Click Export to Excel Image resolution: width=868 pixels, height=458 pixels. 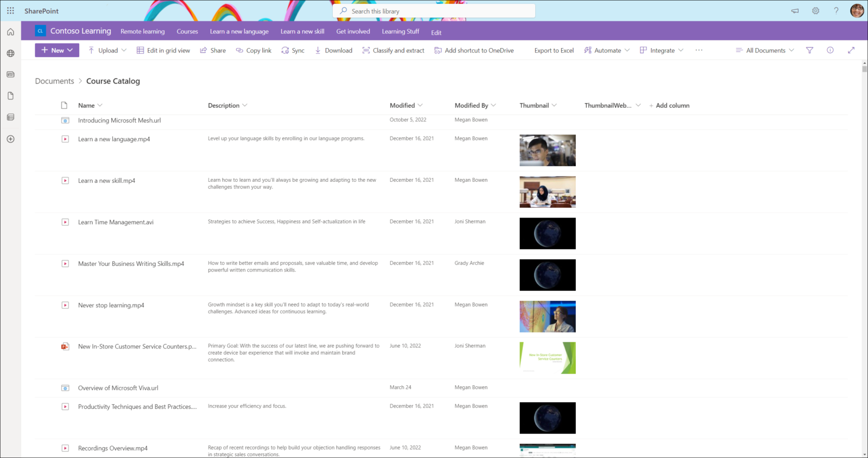pos(554,50)
